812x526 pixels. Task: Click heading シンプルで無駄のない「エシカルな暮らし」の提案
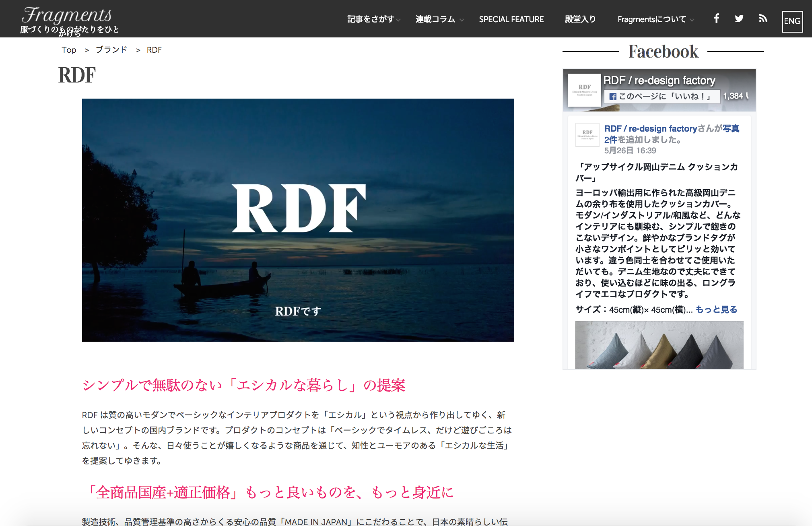click(244, 385)
